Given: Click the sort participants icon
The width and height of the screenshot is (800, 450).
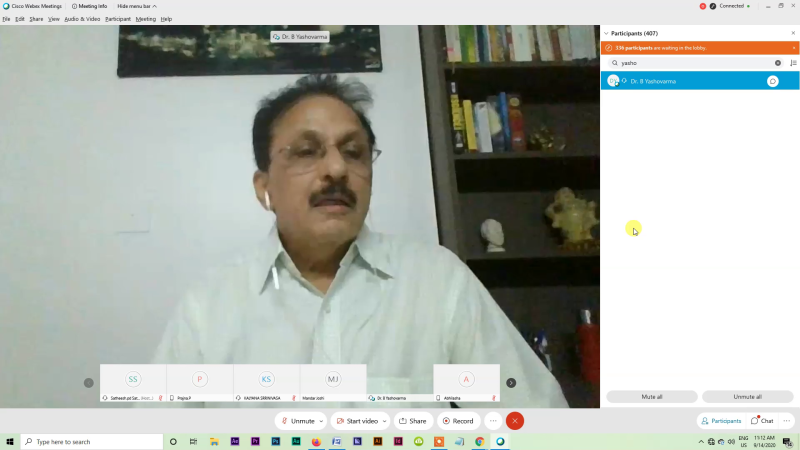Looking at the screenshot, I should coord(793,63).
